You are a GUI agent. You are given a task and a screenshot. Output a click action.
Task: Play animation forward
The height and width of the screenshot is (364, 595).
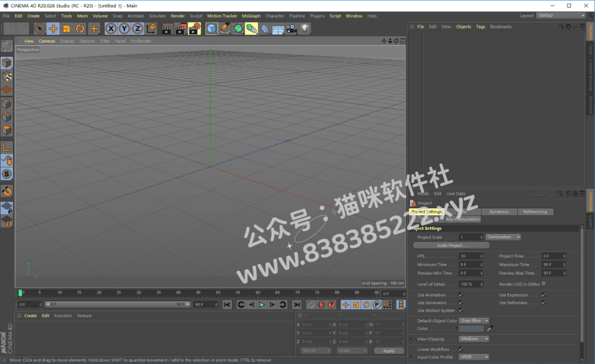coord(262,305)
